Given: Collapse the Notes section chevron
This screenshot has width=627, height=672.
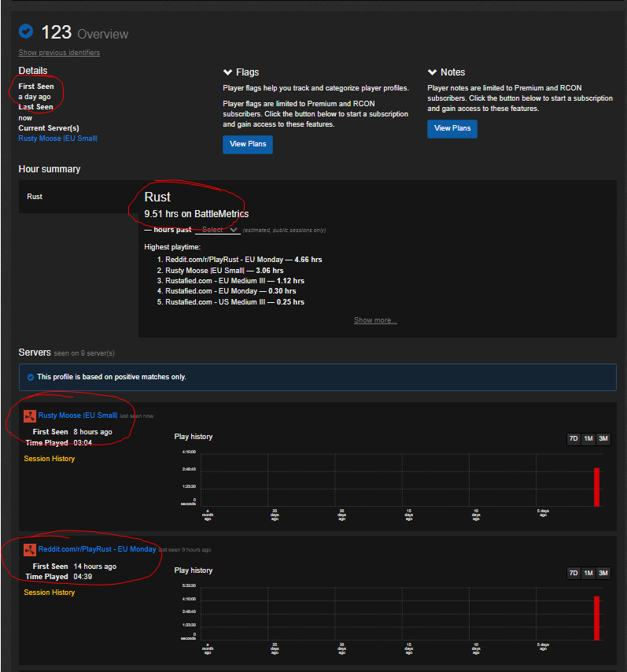Looking at the screenshot, I should 432,72.
